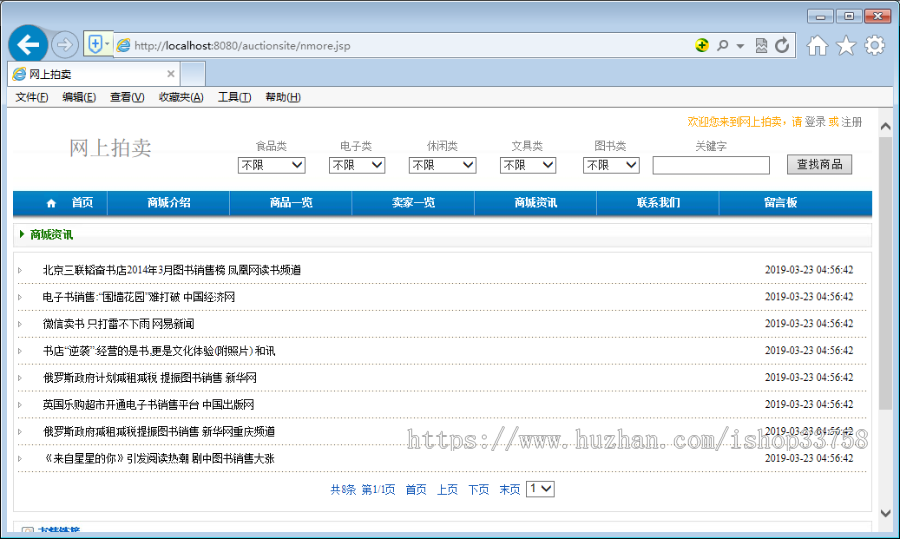Click the 网上拍卖 site logo text
The width and height of the screenshot is (900, 539).
[110, 148]
